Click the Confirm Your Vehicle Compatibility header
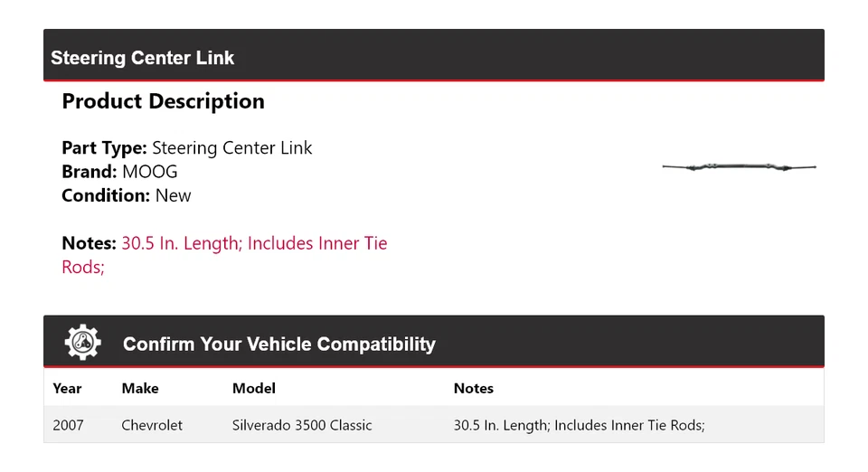This screenshot has height=472, width=868. click(278, 345)
